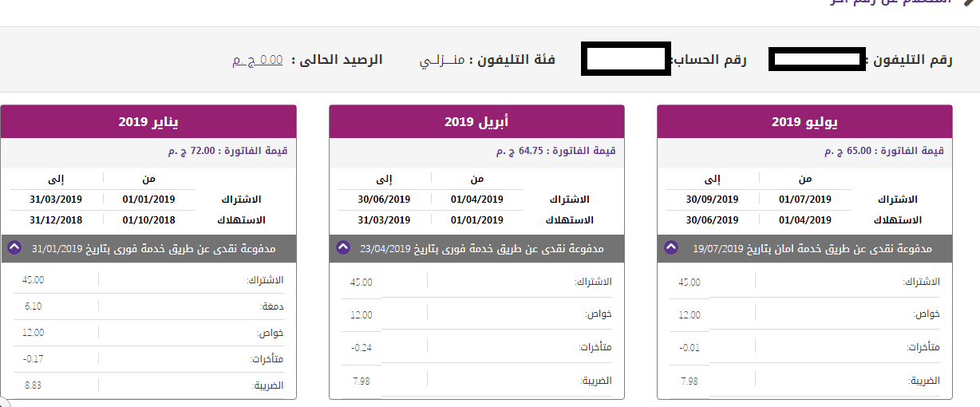Click the pencil edit icon at top
Image resolution: width=980 pixels, height=407 pixels.
coord(971,2)
